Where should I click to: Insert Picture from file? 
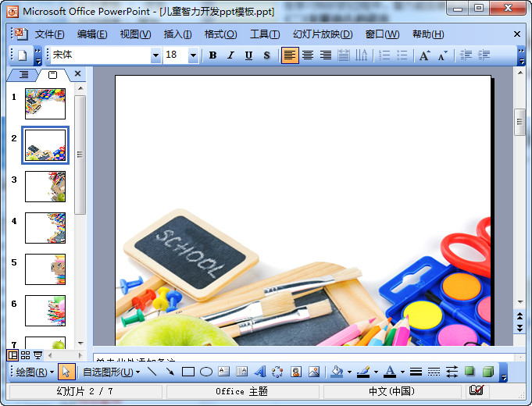[x=314, y=372]
